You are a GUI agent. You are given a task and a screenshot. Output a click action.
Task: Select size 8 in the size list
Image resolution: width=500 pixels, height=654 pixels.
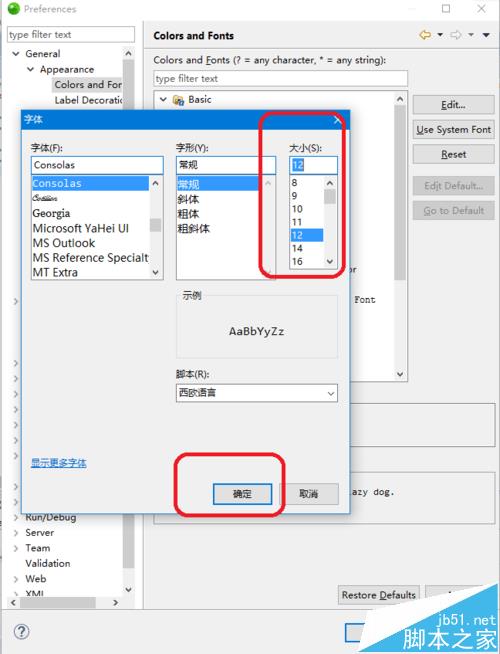click(x=307, y=183)
